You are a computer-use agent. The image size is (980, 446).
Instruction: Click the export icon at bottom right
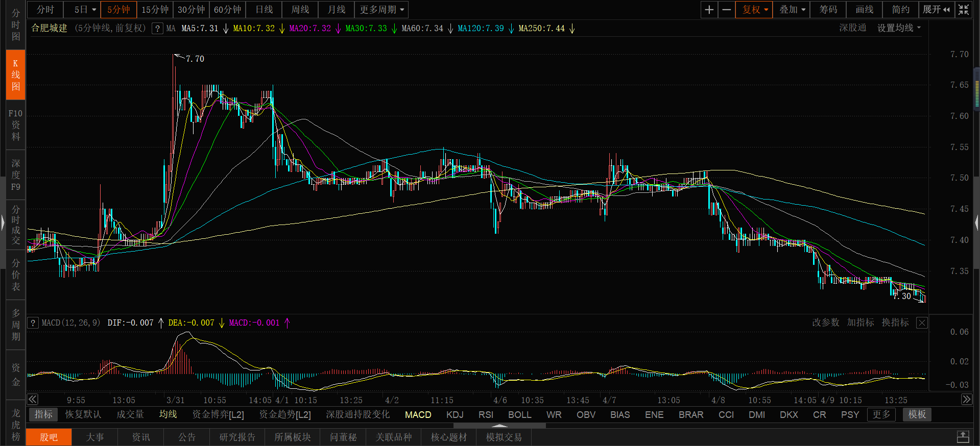point(963,437)
